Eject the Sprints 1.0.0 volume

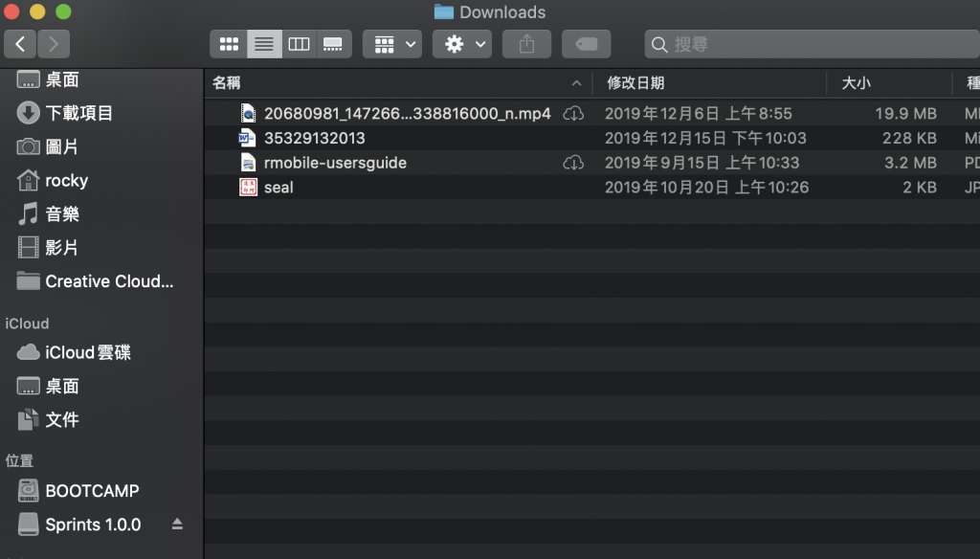(x=177, y=524)
